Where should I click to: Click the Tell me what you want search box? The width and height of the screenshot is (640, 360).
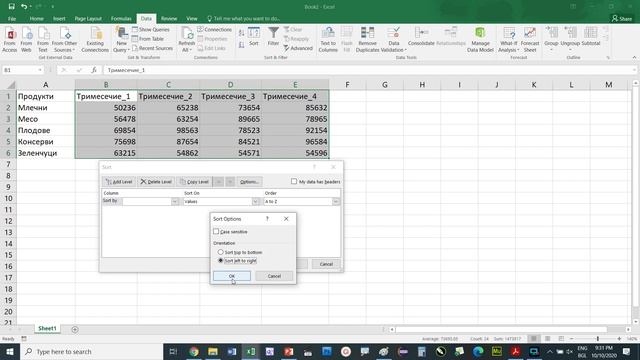244,19
